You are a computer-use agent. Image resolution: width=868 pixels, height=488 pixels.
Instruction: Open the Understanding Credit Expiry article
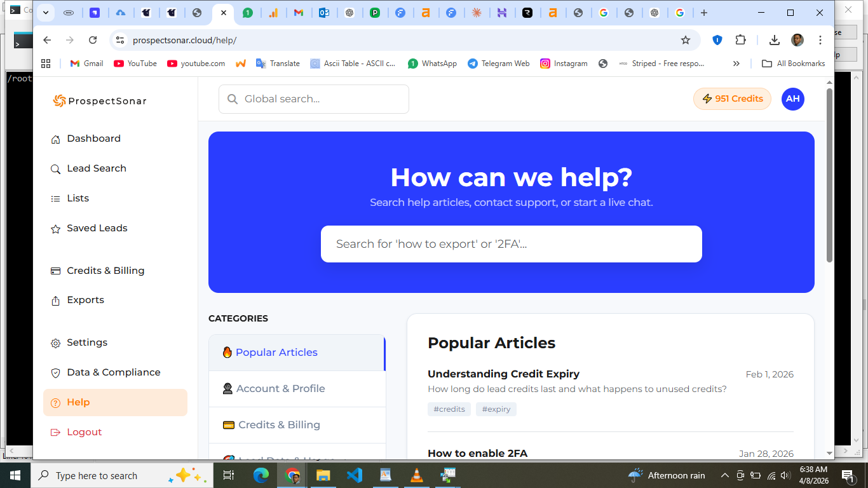(503, 374)
